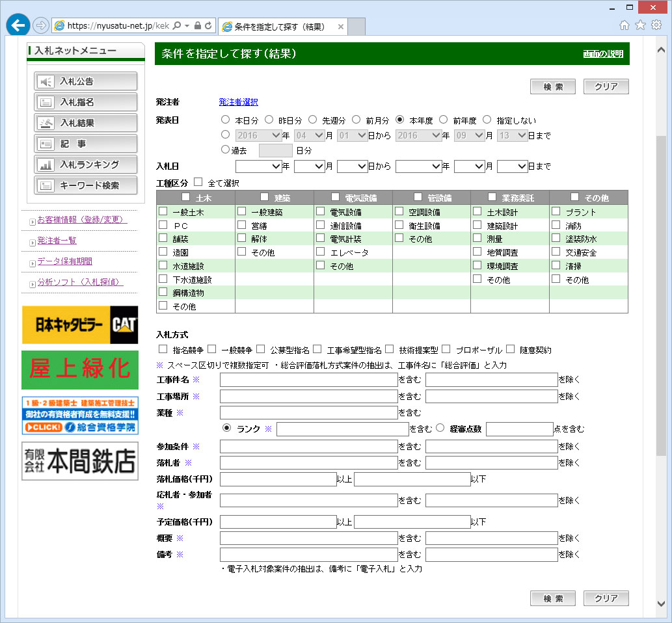Select 前年度 radio button

444,120
